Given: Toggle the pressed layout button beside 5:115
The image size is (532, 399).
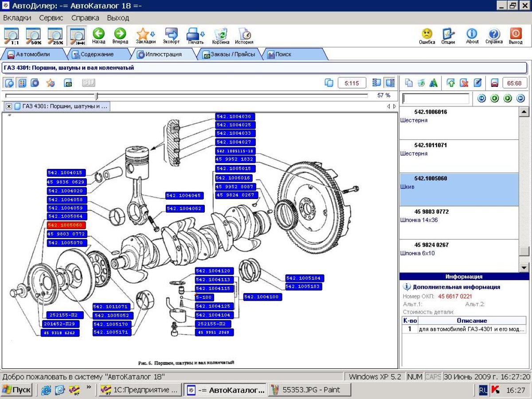Looking at the screenshot, I should click(x=390, y=83).
